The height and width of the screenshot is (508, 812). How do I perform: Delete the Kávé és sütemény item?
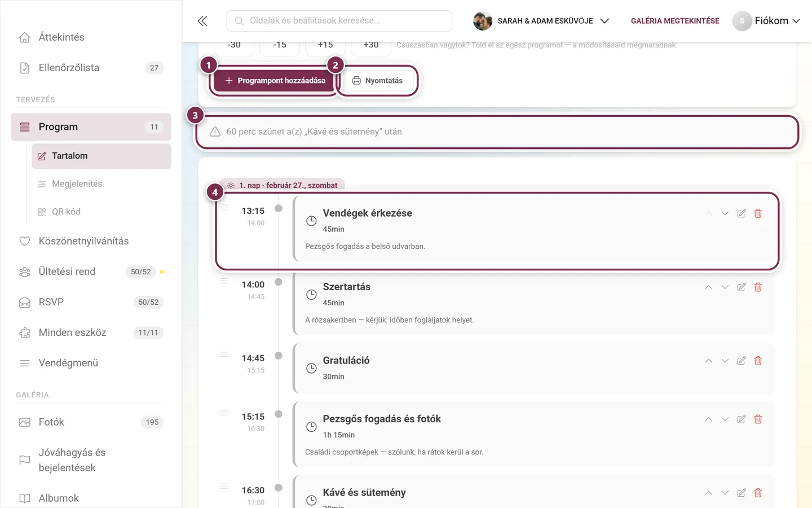(x=758, y=493)
